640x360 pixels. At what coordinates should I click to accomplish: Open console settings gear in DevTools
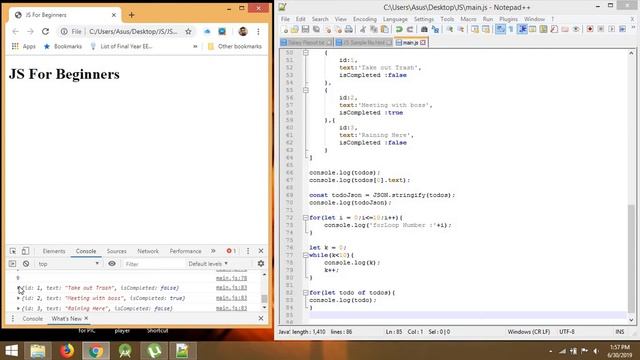click(x=261, y=264)
